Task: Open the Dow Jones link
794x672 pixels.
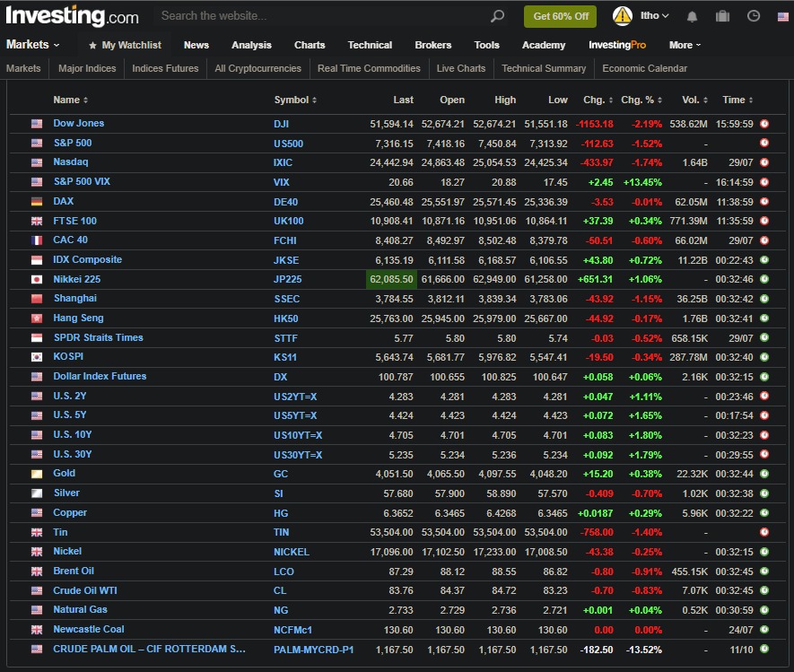Action: click(x=78, y=123)
